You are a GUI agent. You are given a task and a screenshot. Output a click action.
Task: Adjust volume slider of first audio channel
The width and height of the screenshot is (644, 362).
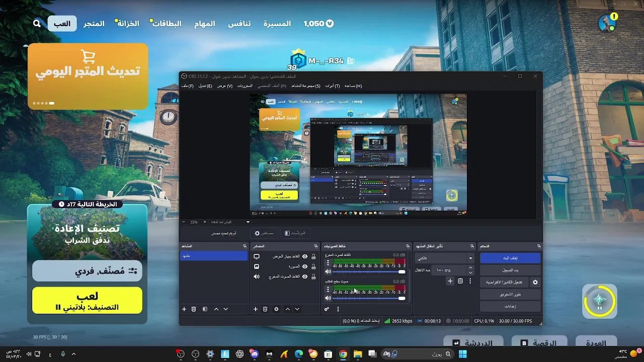click(x=369, y=271)
